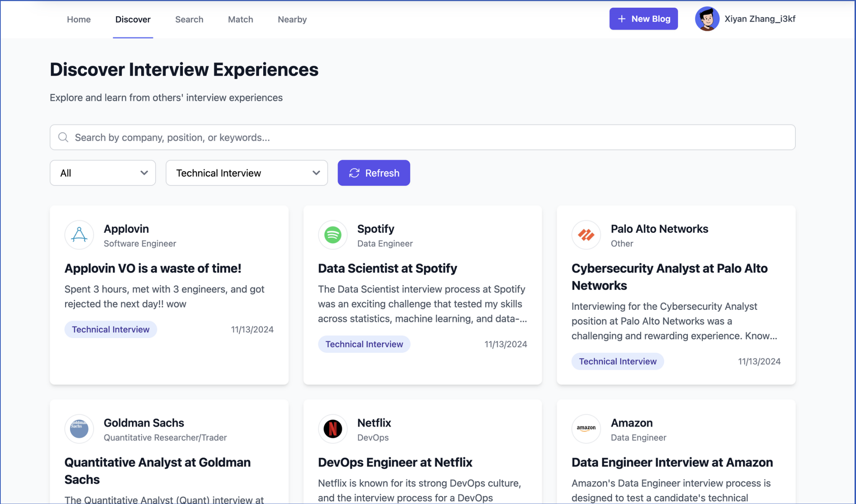This screenshot has height=504, width=856.
Task: Click 'DevOps' position on Netflix card
Action: 373,437
